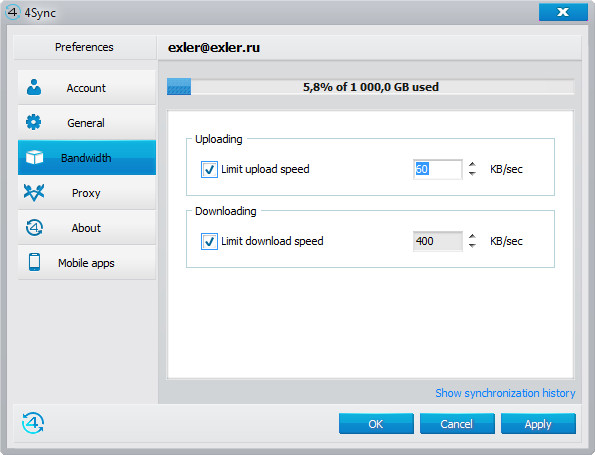Switch to the Mobile apps tab
The height and width of the screenshot is (455, 595).
coord(87,263)
